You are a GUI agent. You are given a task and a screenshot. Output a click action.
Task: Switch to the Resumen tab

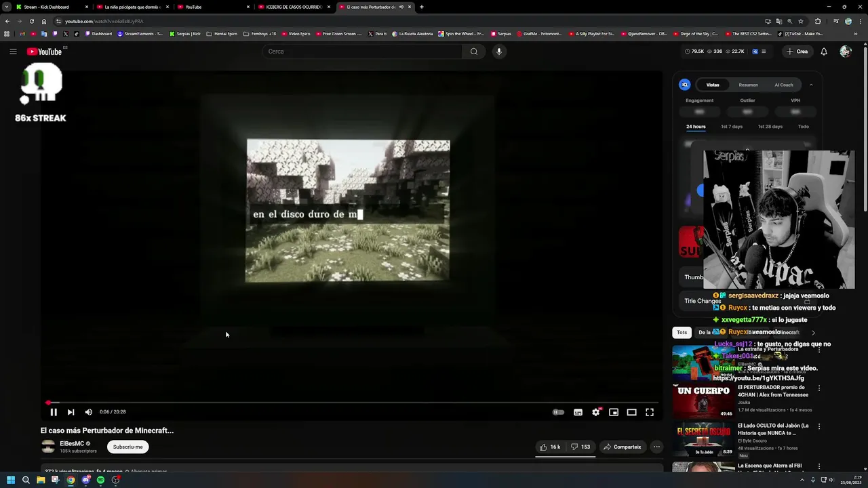[748, 85]
